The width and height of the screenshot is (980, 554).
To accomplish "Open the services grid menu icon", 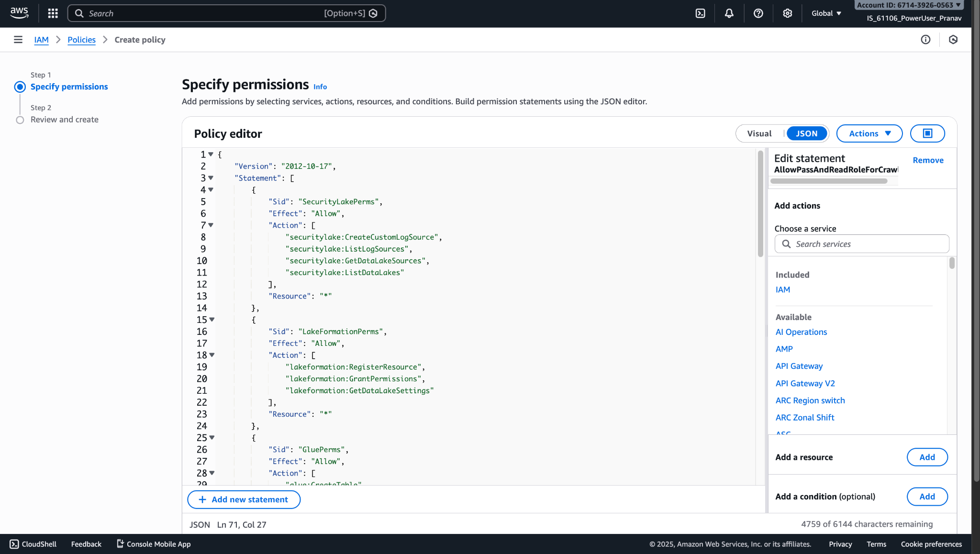I will (53, 13).
